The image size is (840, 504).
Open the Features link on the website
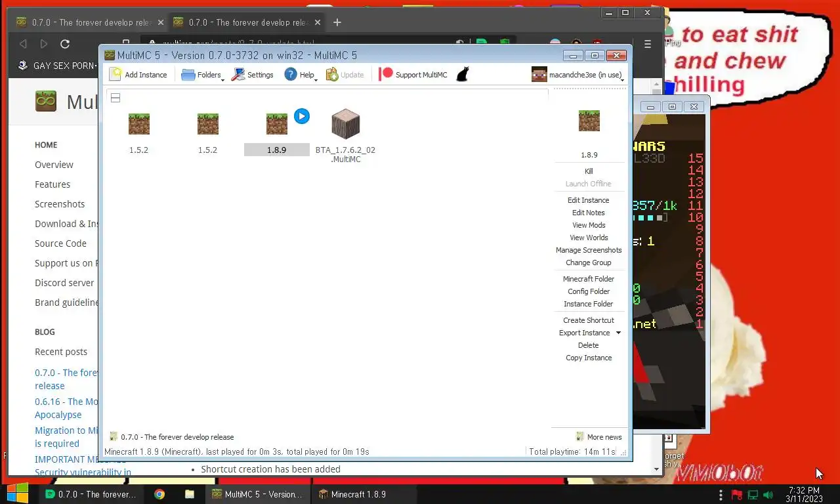click(x=52, y=184)
